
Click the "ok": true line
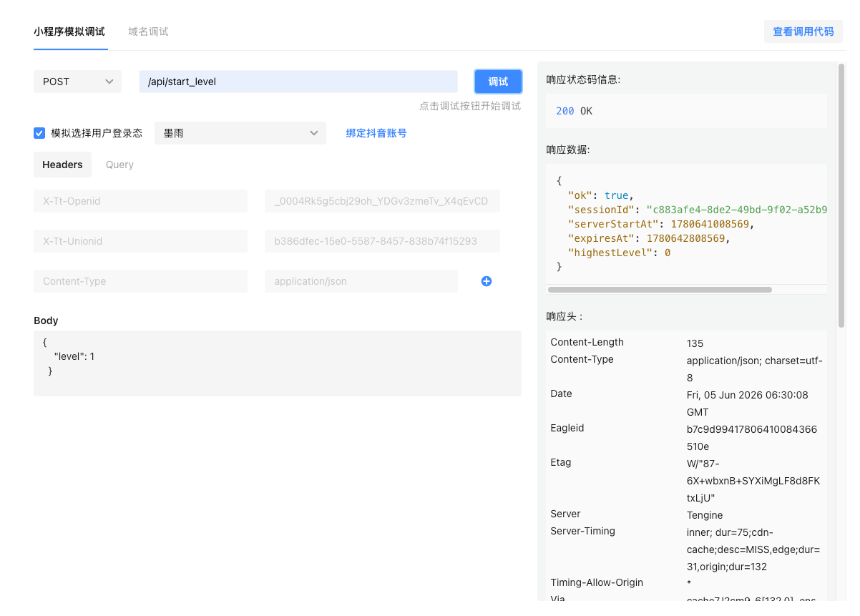[601, 195]
